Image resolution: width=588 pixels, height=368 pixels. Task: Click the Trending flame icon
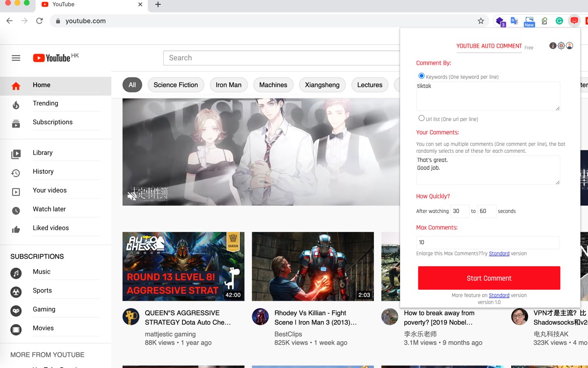tap(16, 105)
